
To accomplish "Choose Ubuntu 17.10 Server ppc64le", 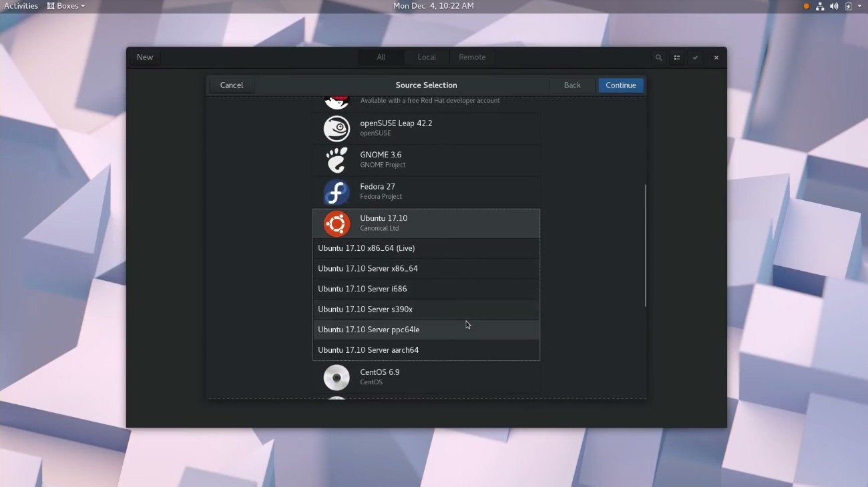I will [x=426, y=330].
